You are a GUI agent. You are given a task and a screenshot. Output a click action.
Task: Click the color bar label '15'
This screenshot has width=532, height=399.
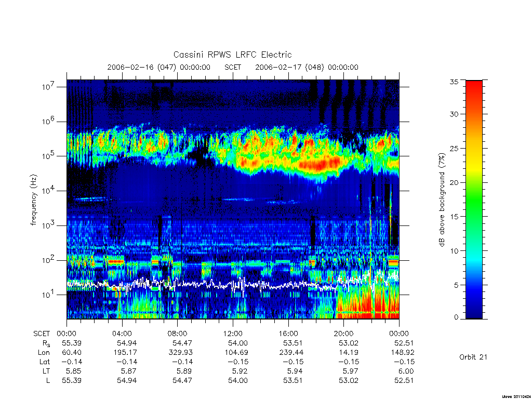point(454,216)
